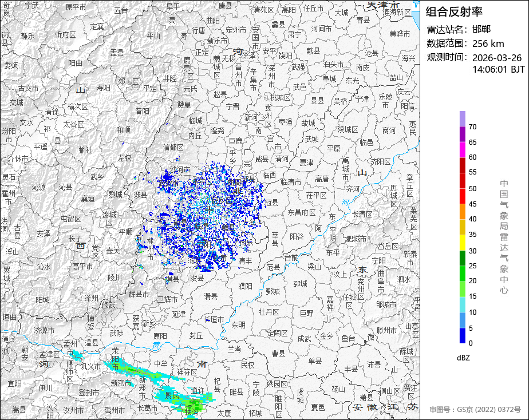Click the 东昌府区 district label

point(302,212)
